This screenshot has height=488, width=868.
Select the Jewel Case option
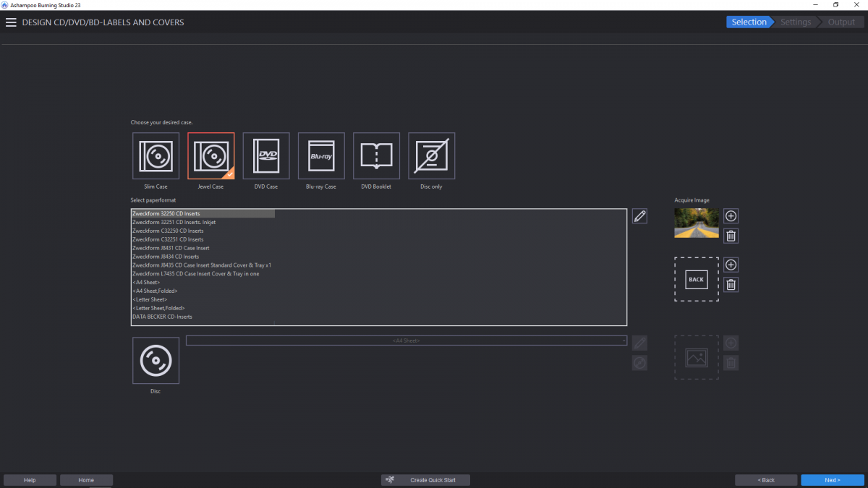coord(210,155)
